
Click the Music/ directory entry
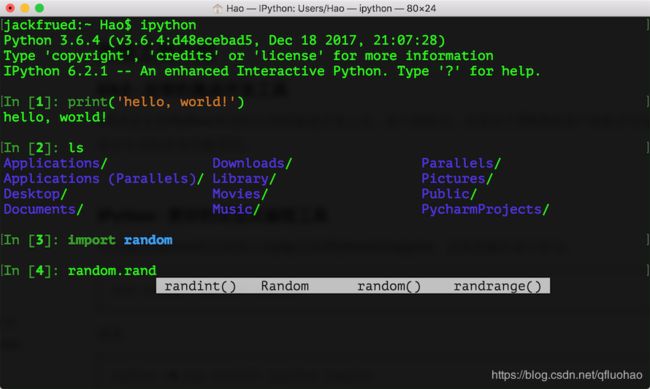(236, 209)
